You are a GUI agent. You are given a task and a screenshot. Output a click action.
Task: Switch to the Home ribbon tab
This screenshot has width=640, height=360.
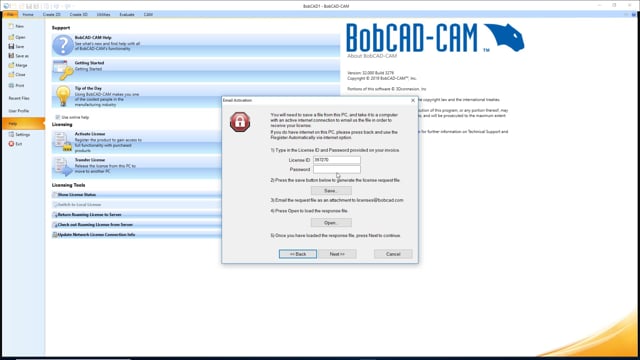(x=28, y=14)
